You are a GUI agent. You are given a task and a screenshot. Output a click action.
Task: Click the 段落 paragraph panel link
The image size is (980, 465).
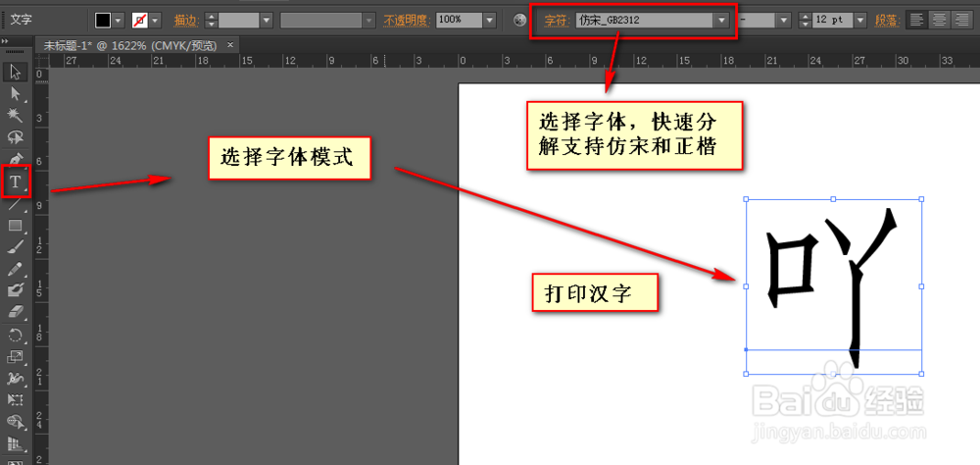click(888, 21)
